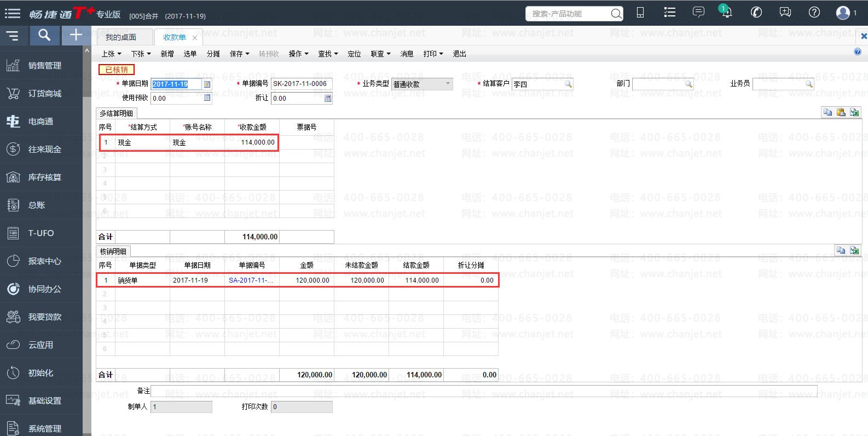Select the 收款单 tab

coord(175,37)
